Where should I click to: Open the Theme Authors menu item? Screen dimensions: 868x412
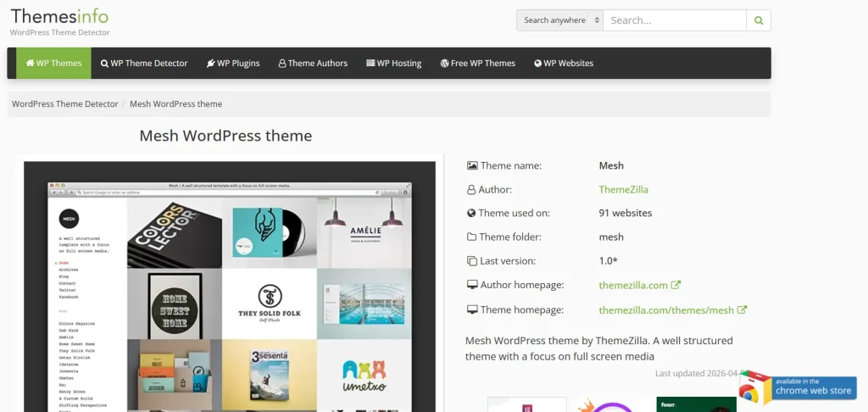pyautogui.click(x=313, y=63)
